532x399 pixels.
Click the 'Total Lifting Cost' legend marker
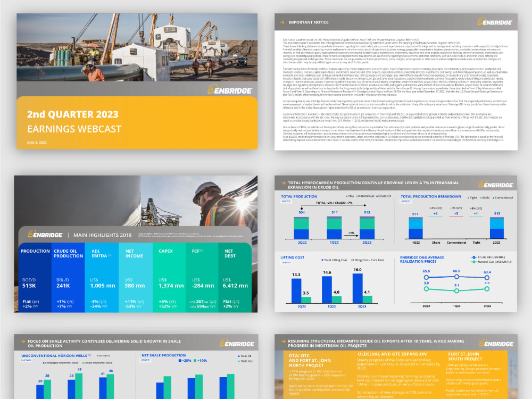click(322, 260)
